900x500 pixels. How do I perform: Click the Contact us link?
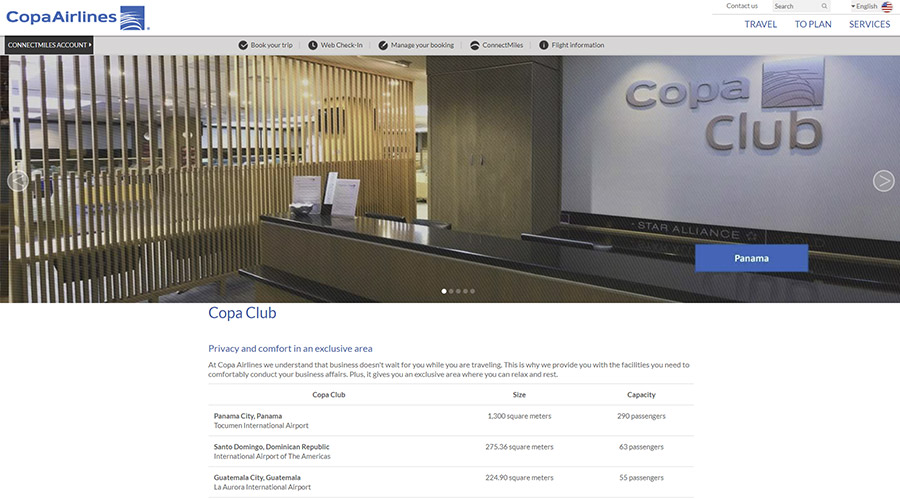point(742,6)
